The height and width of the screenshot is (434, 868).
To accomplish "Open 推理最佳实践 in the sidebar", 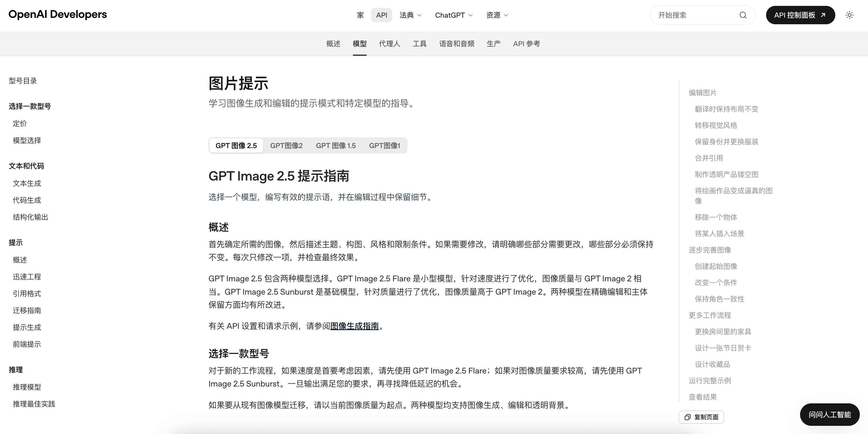I will tap(34, 404).
